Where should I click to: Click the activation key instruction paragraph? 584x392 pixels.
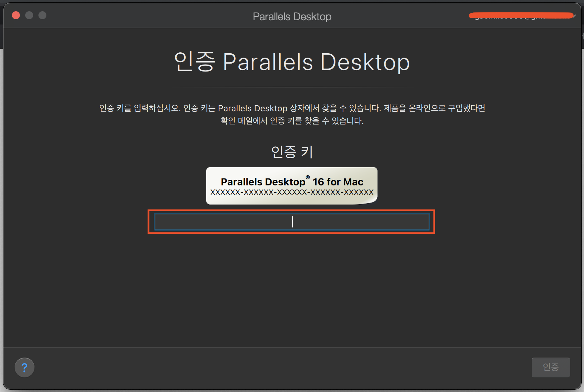[x=292, y=114]
